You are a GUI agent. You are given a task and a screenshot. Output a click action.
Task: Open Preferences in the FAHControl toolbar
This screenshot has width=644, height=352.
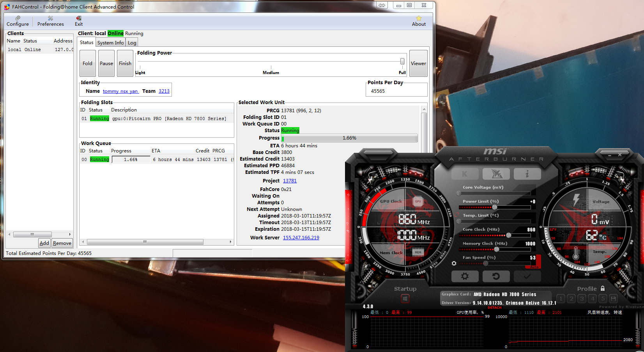point(50,21)
